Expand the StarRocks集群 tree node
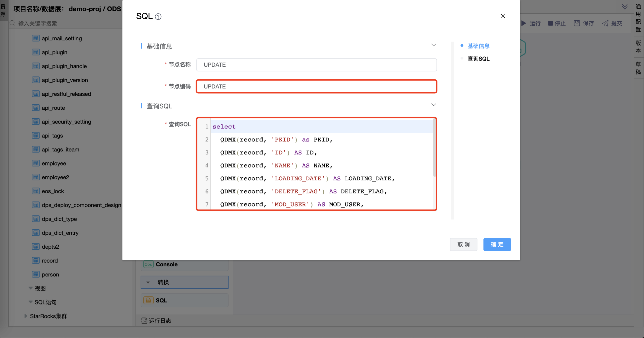 tap(26, 316)
